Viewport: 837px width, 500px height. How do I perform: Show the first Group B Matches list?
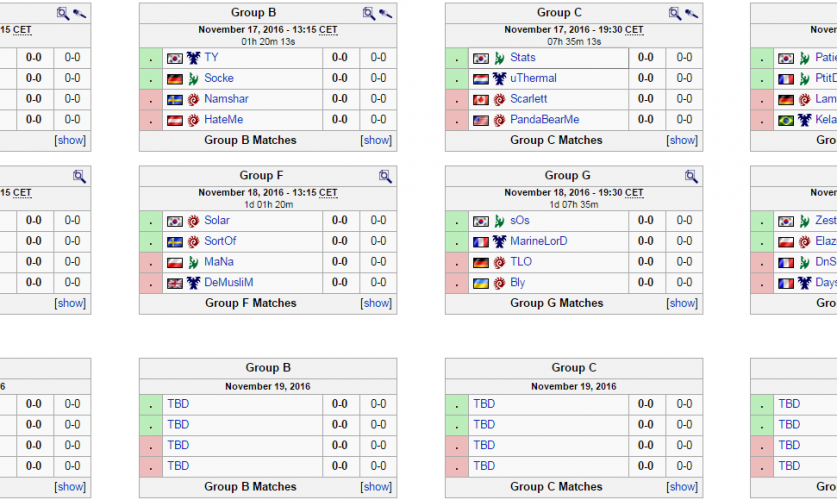point(377,140)
